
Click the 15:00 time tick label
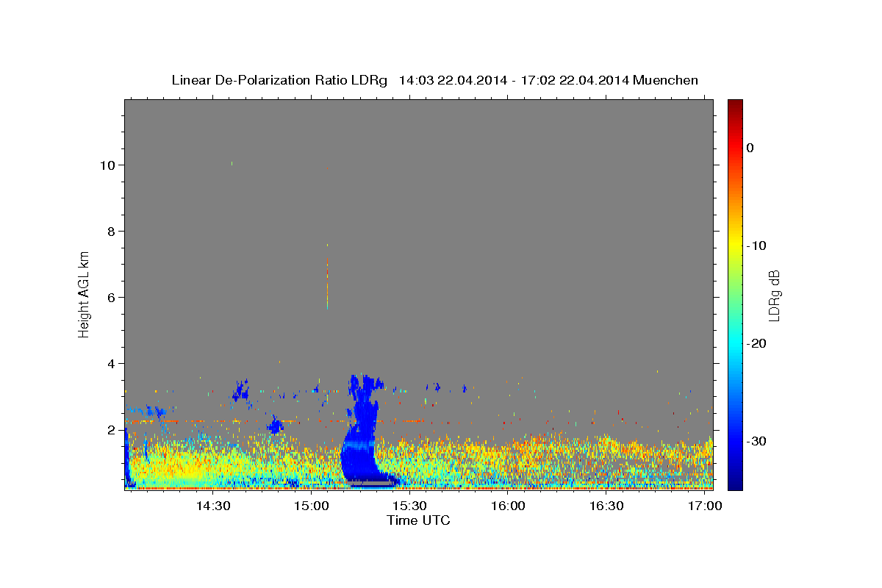pyautogui.click(x=312, y=506)
